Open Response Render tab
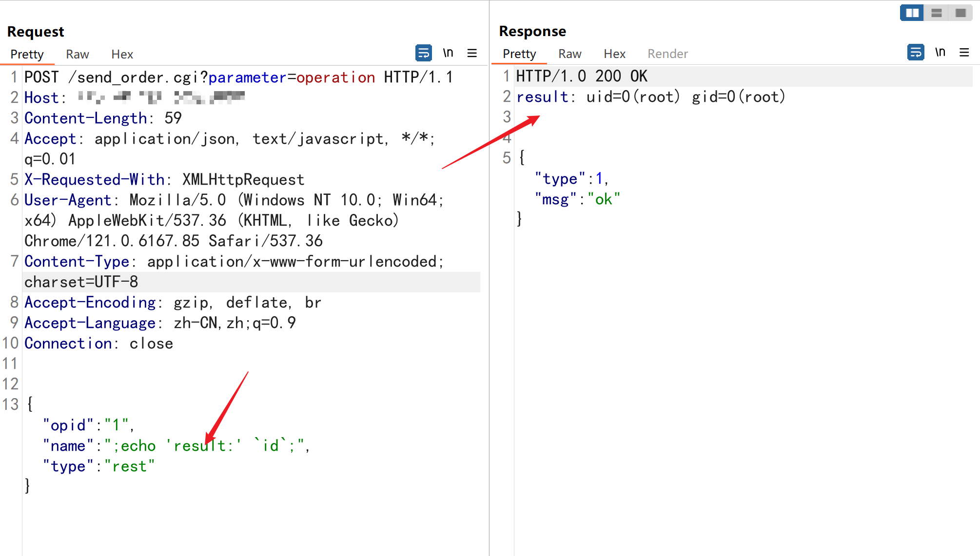This screenshot has height=556, width=980. point(667,54)
